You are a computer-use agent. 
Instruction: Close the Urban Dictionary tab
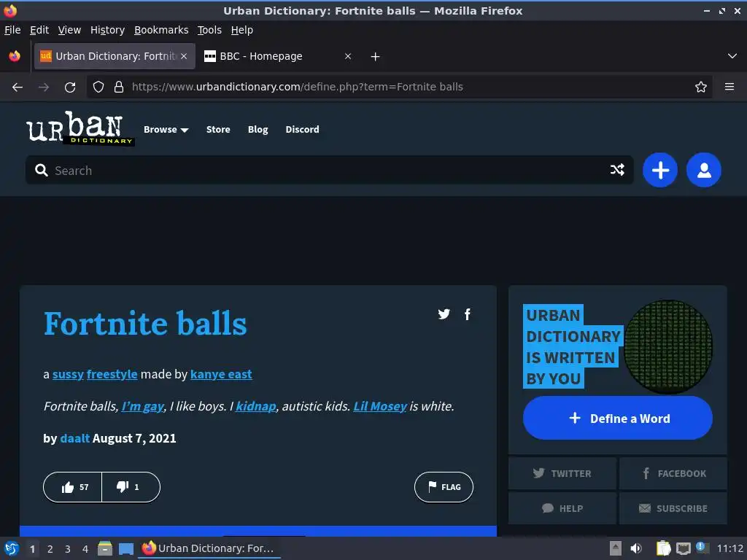[x=184, y=56]
